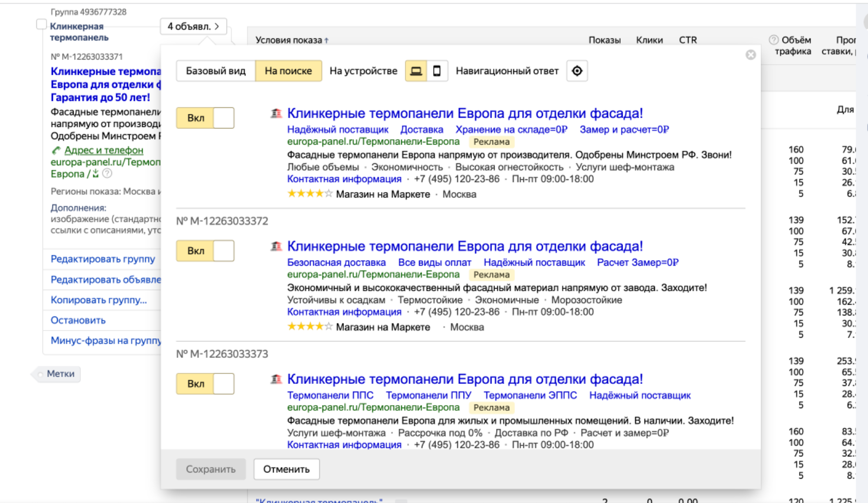Click the Расчет Замер=0₽ sitelink

638,263
